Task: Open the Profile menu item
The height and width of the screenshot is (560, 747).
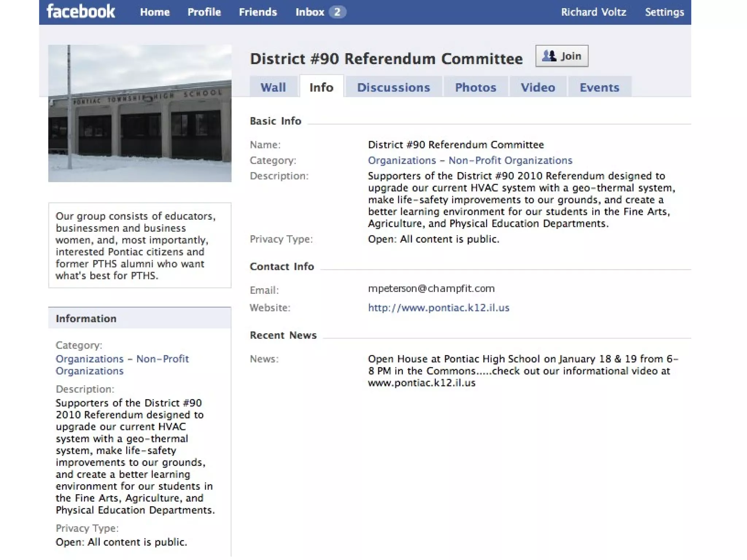Action: [x=204, y=12]
